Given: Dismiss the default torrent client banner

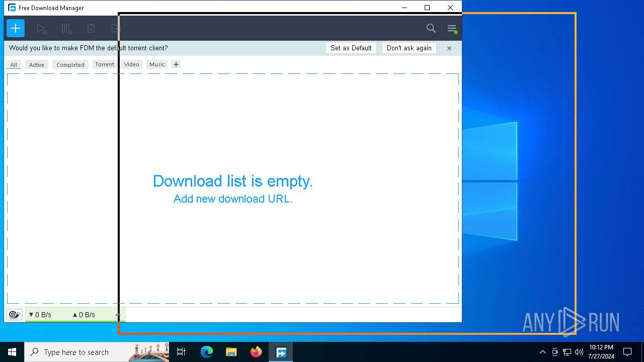Looking at the screenshot, I should (x=449, y=48).
